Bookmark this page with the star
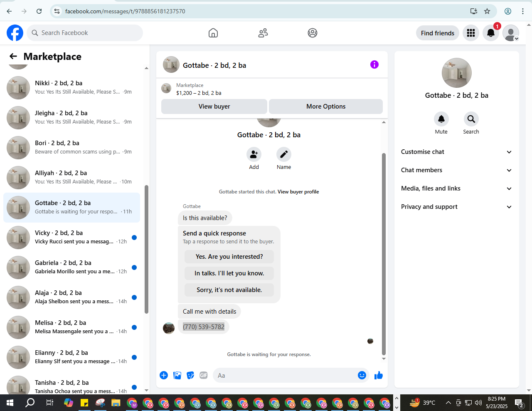The height and width of the screenshot is (411, 532). [x=487, y=11]
